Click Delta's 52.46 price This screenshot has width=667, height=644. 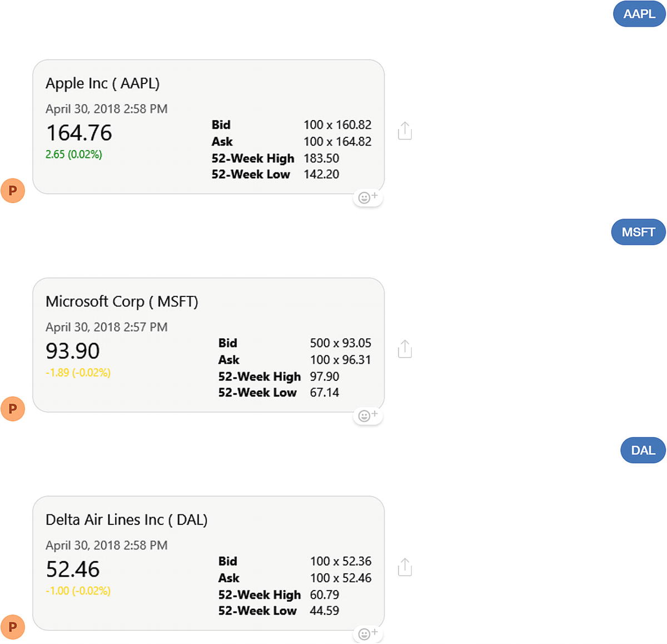(x=73, y=569)
